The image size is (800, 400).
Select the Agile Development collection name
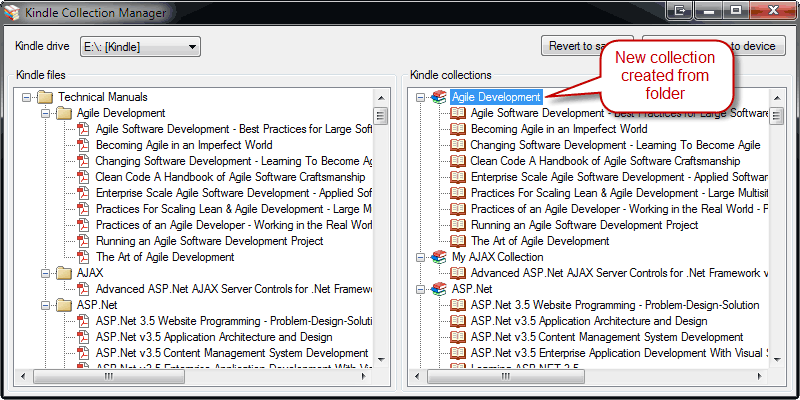[496, 97]
